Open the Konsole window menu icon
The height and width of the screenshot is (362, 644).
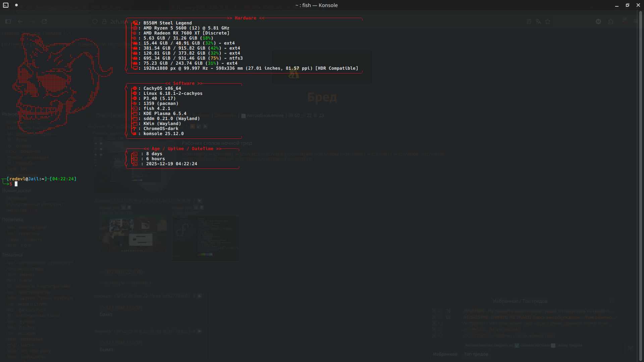(x=6, y=5)
